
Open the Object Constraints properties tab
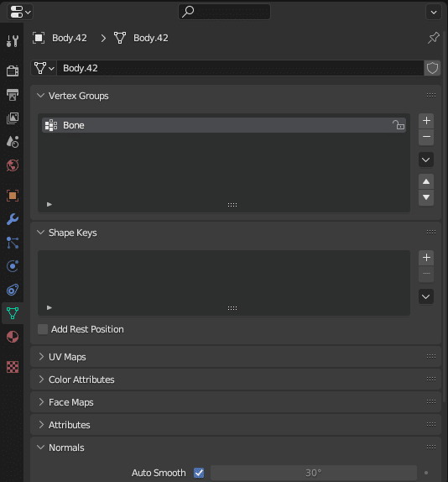pyautogui.click(x=13, y=290)
